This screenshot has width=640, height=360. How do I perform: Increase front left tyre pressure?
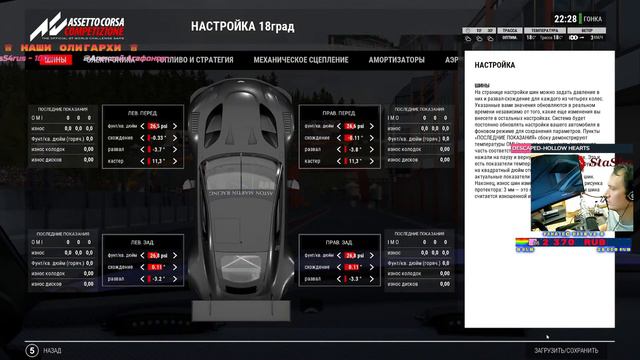(x=175, y=126)
